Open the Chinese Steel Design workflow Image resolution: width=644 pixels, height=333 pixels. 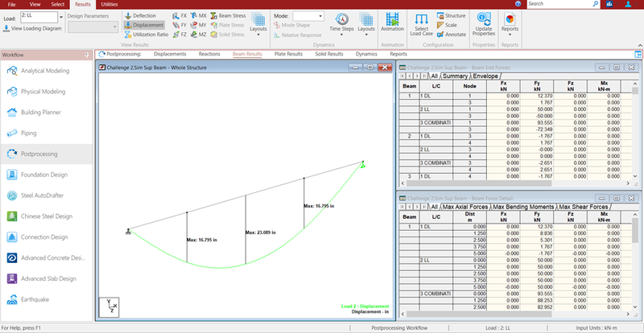[x=47, y=216]
